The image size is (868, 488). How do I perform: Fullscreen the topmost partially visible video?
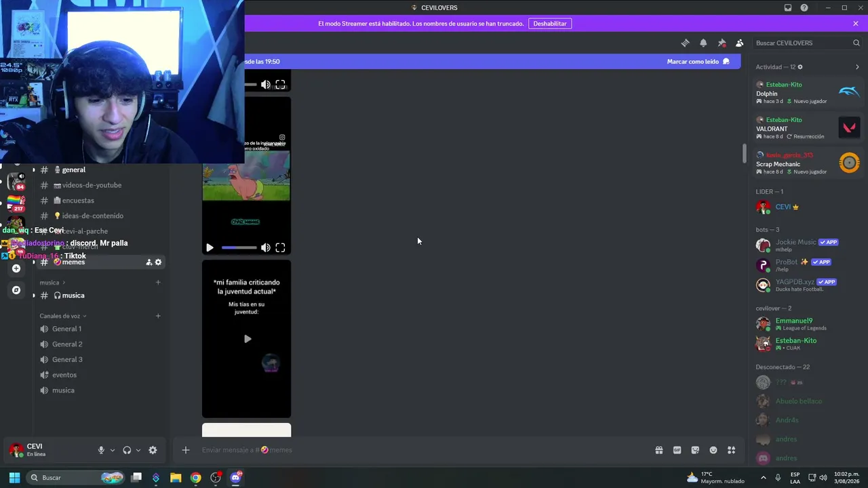point(280,85)
